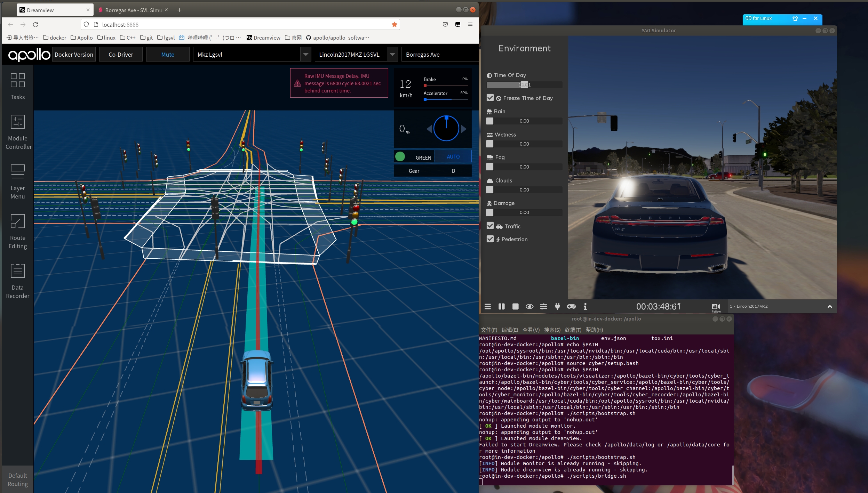Enable the Pedestrian checkbox in Environment

[490, 239]
